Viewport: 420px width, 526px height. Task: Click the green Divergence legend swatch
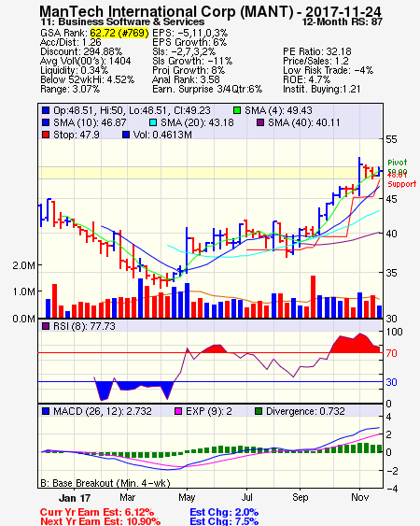259,411
